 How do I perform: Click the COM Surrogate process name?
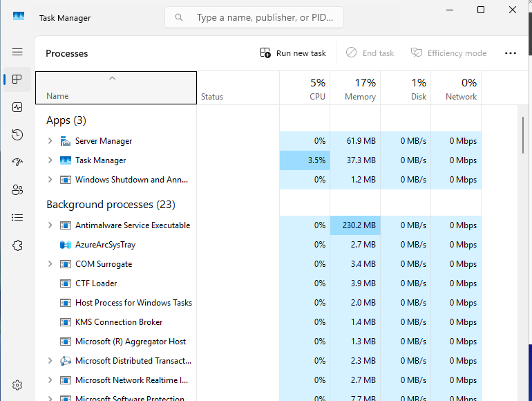tap(104, 264)
